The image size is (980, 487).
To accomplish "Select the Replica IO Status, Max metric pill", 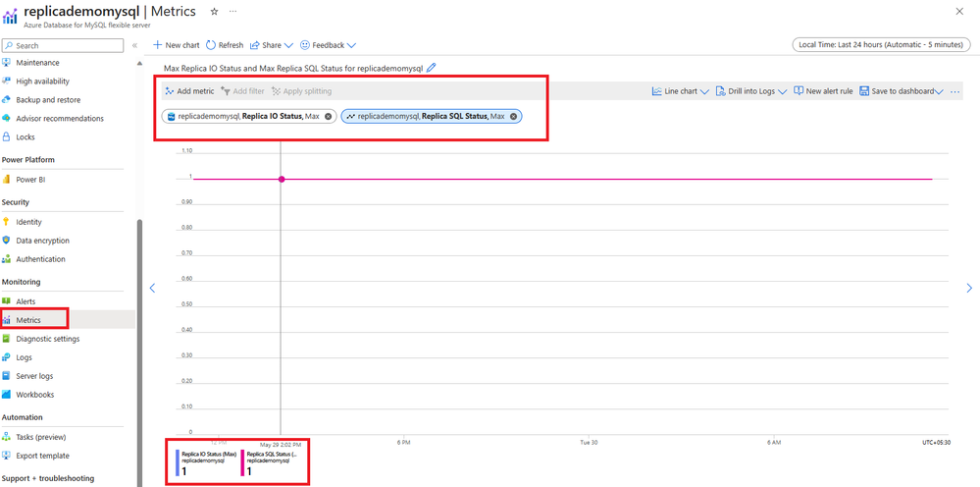I will pyautogui.click(x=249, y=116).
